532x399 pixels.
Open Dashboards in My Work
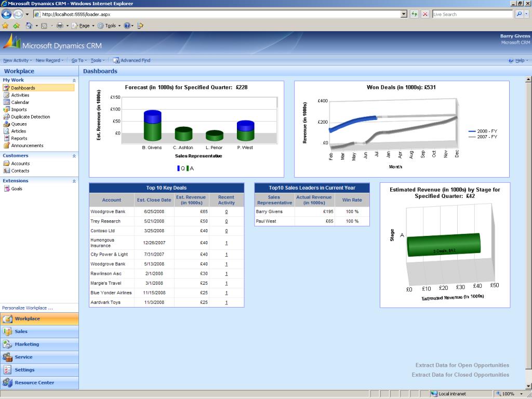click(38, 88)
